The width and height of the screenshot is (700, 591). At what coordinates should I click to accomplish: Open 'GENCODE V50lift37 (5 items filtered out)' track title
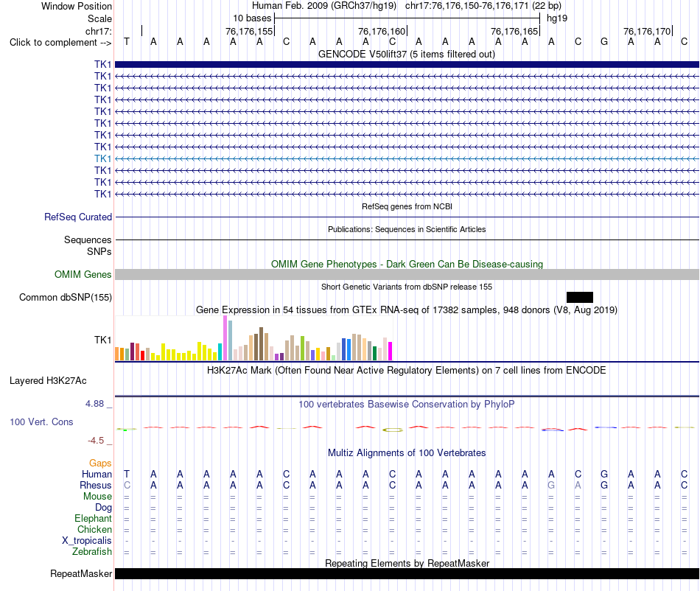pyautogui.click(x=406, y=54)
